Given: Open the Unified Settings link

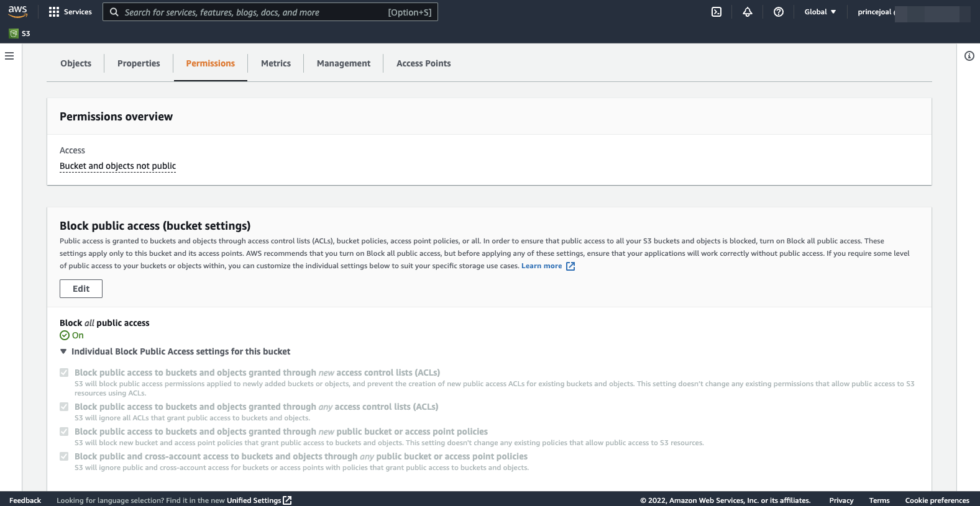Looking at the screenshot, I should click(x=254, y=500).
